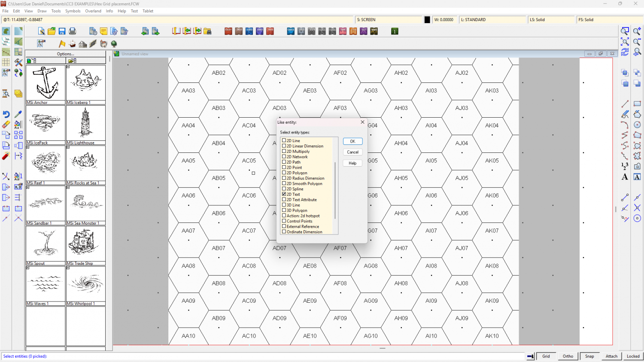Select the MSi Lighthouse symbol thumbnail

(x=86, y=123)
